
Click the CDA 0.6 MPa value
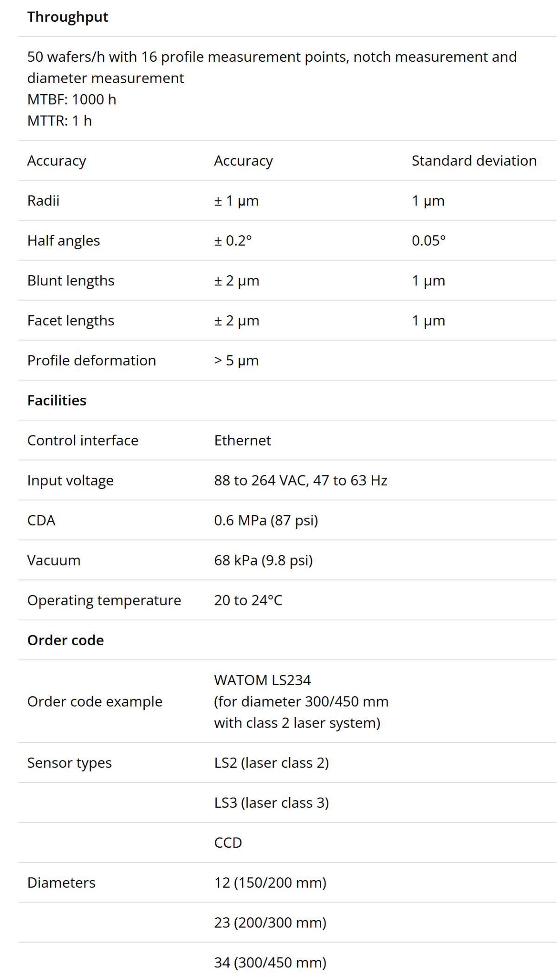pos(266,520)
